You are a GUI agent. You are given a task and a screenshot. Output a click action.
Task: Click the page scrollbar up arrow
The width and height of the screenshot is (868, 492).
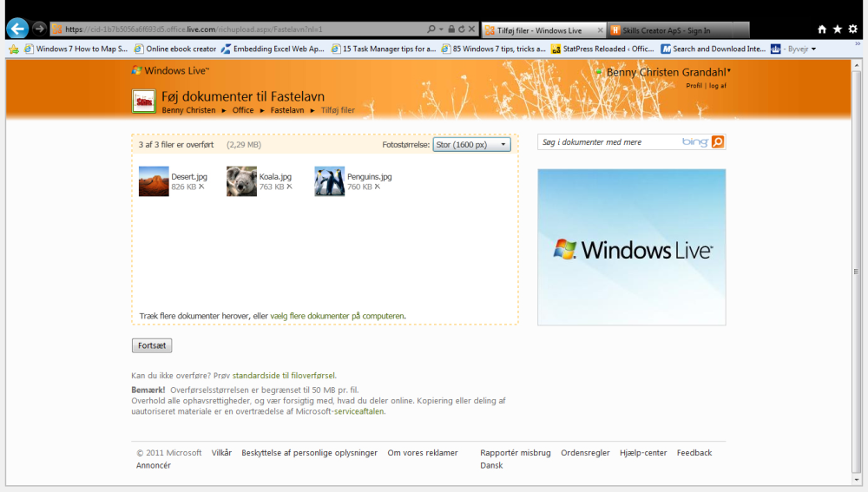pos(857,65)
